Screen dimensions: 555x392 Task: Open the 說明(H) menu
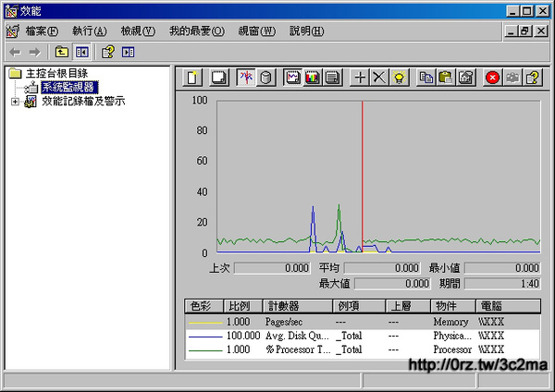(x=306, y=31)
